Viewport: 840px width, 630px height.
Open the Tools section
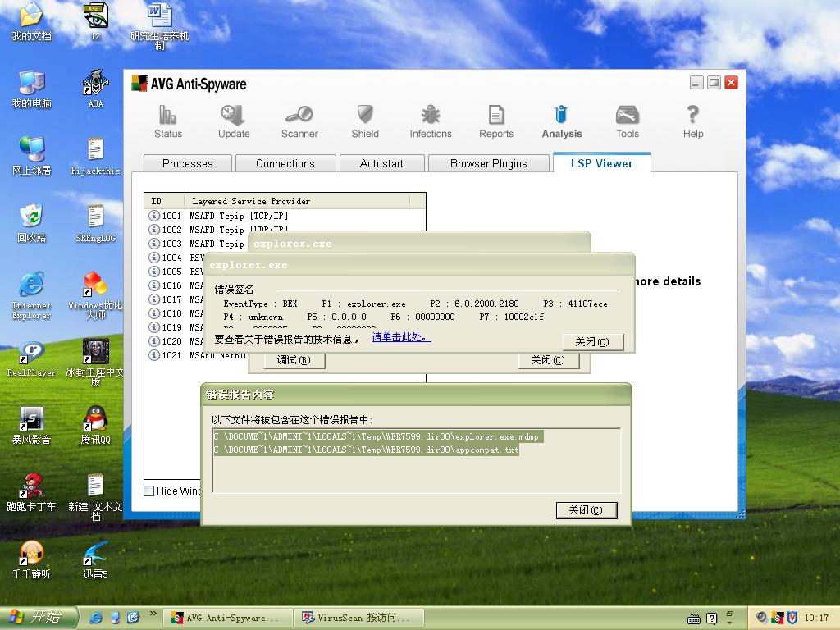628,121
